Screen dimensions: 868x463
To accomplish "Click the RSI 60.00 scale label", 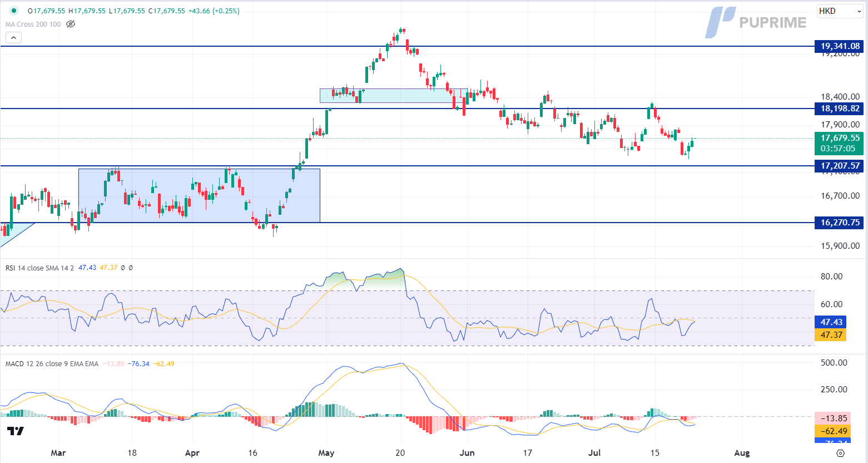I will [x=831, y=304].
